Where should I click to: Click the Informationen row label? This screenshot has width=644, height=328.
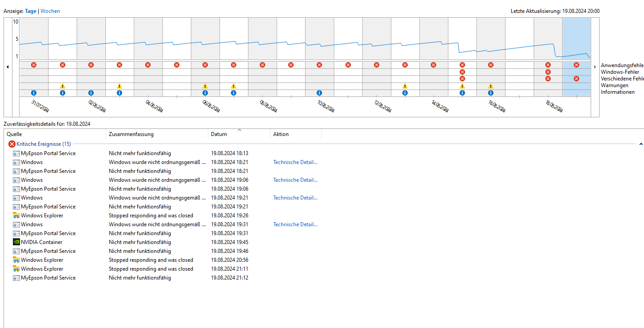click(x=618, y=92)
